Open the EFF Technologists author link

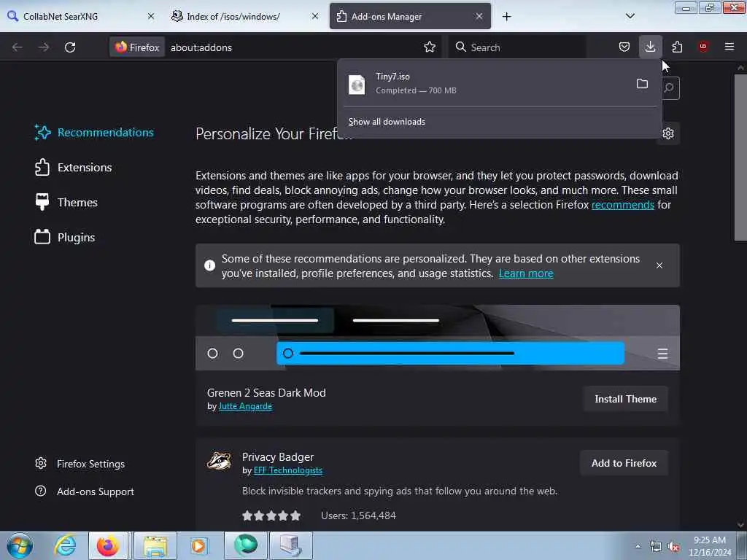coord(288,470)
